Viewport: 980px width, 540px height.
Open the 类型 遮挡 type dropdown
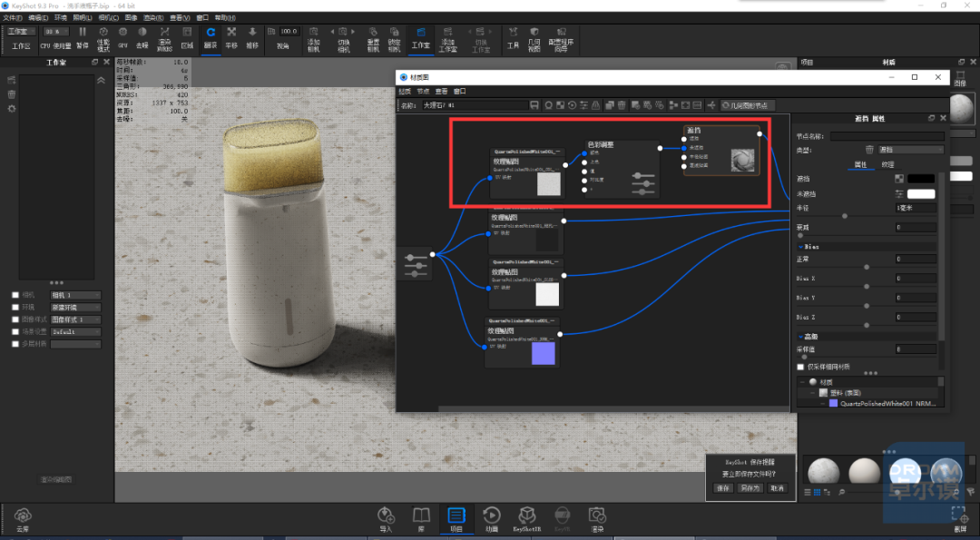(x=911, y=150)
